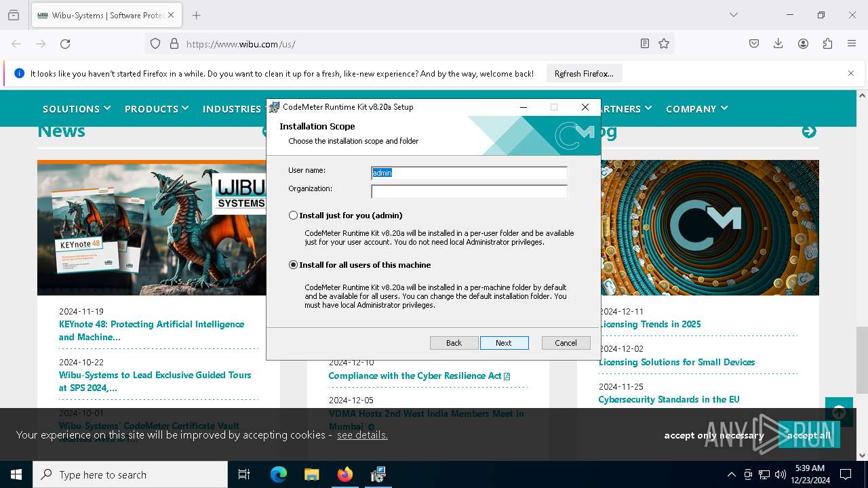
Task: Close the Wibu-Systems tab
Action: [x=170, y=15]
